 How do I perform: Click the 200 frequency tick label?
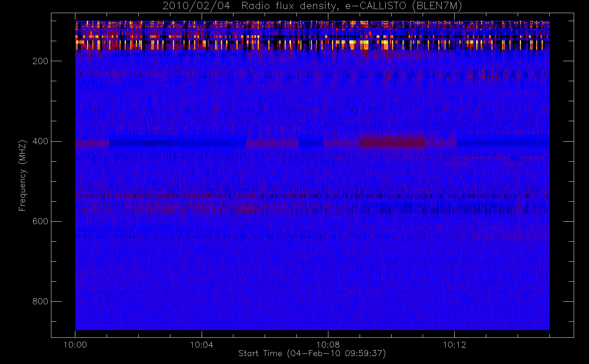(40, 61)
